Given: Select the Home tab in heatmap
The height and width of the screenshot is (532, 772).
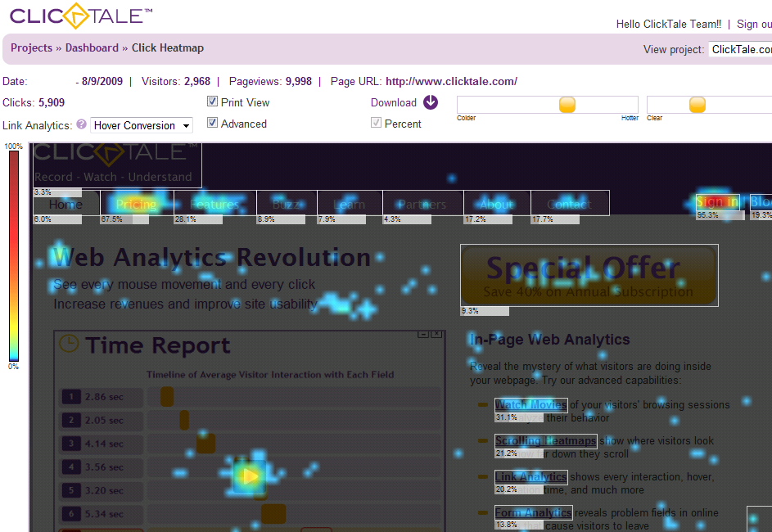Looking at the screenshot, I should click(66, 203).
